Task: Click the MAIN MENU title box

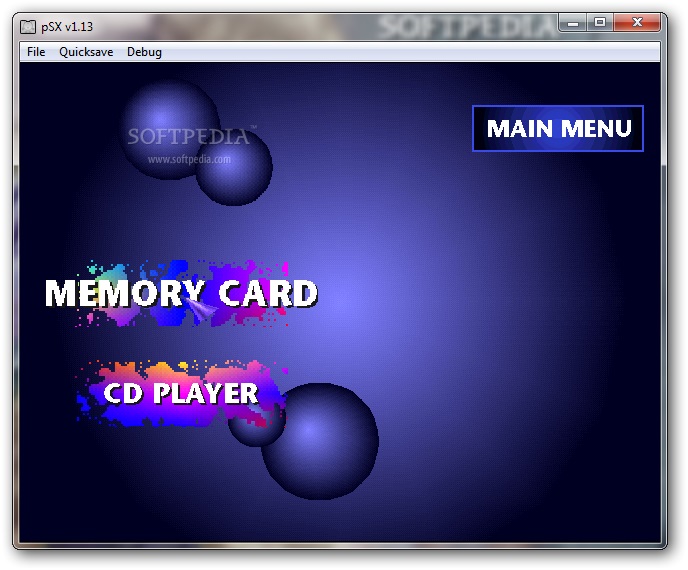Action: (558, 129)
